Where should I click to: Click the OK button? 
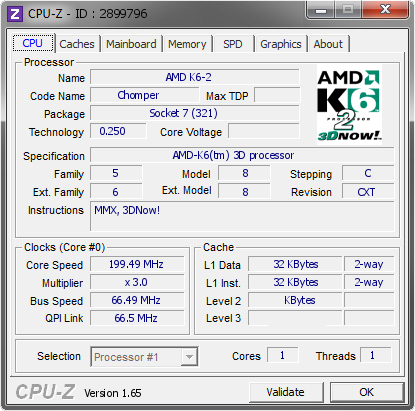click(x=367, y=392)
